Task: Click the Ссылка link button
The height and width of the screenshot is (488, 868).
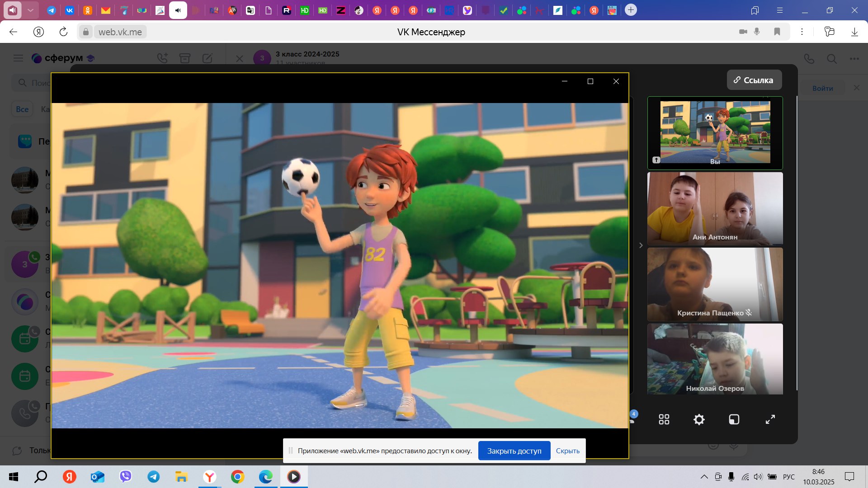Action: (x=754, y=80)
